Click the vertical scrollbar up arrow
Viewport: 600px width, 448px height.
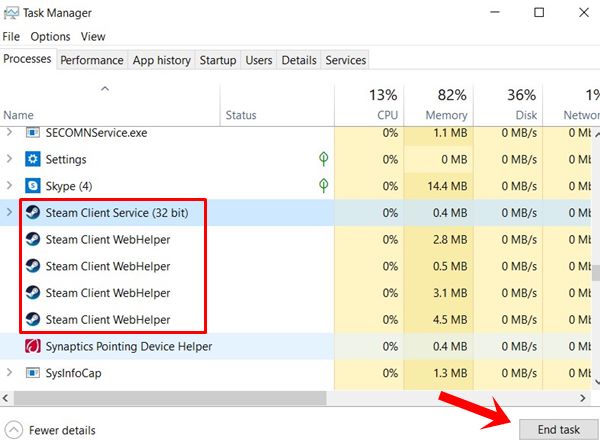click(x=596, y=134)
